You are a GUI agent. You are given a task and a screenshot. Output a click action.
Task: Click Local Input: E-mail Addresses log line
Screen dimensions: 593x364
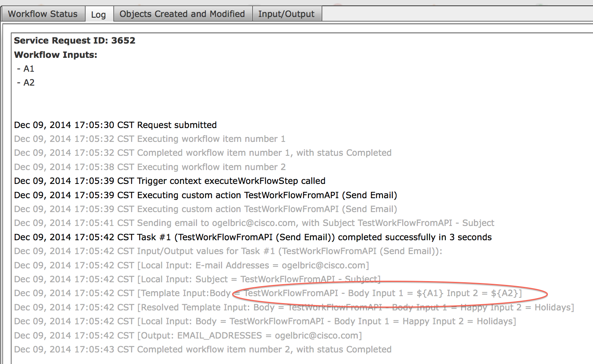pyautogui.click(x=192, y=265)
